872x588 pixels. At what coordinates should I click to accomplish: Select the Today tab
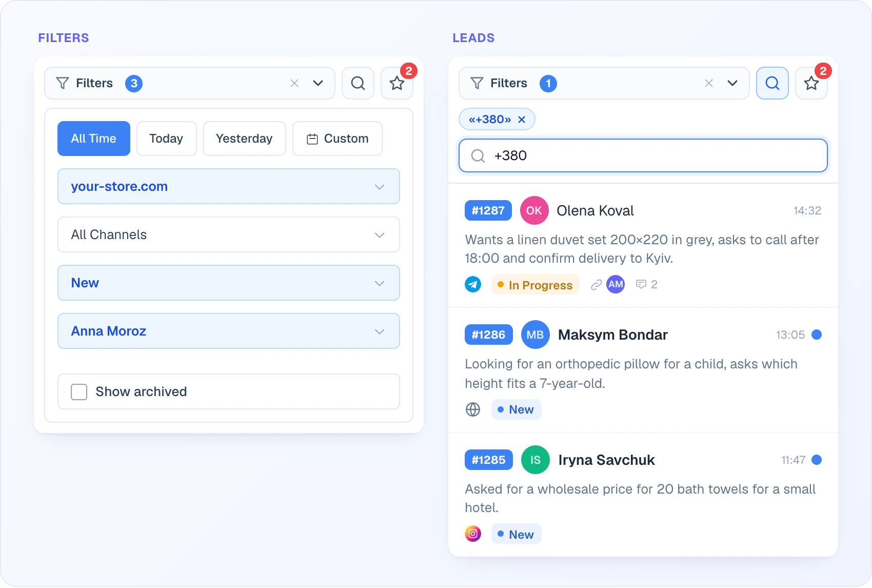[166, 139]
